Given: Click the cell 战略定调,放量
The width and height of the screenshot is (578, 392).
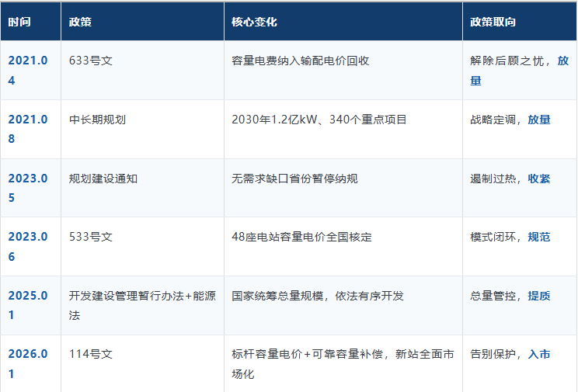Looking at the screenshot, I should (520, 129).
